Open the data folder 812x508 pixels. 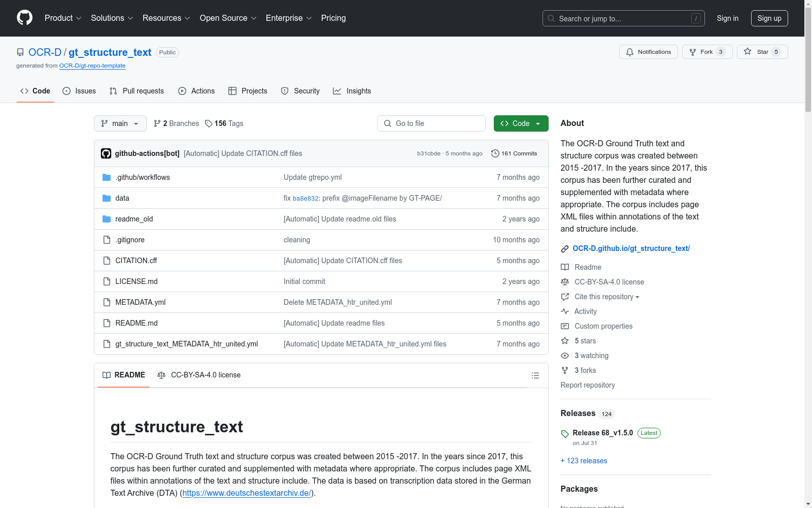click(x=122, y=198)
